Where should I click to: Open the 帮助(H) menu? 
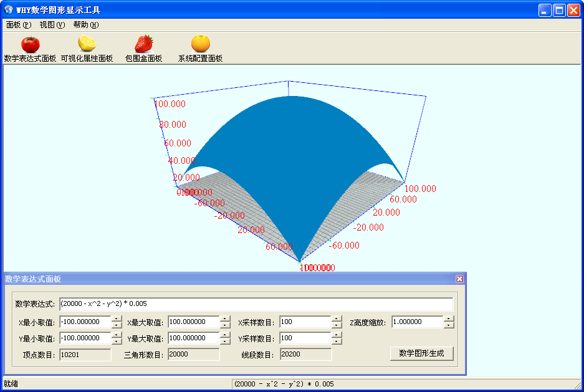coord(85,25)
